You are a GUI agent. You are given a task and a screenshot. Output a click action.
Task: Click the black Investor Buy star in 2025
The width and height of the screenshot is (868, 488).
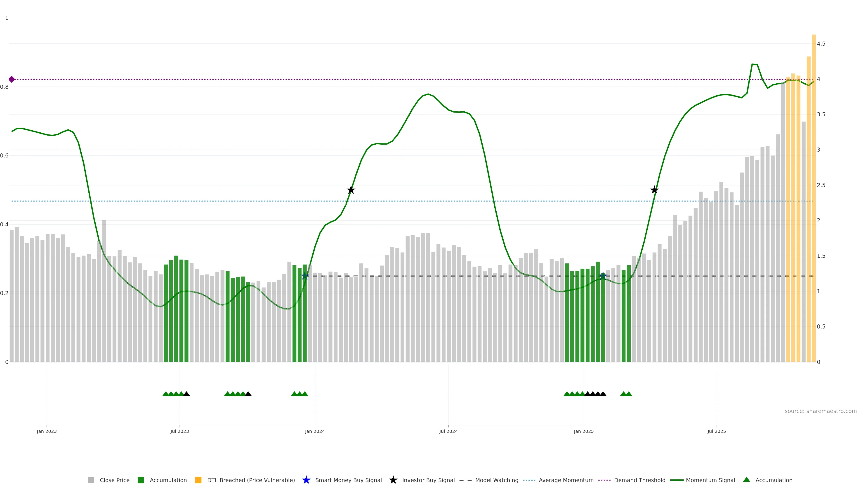[654, 190]
